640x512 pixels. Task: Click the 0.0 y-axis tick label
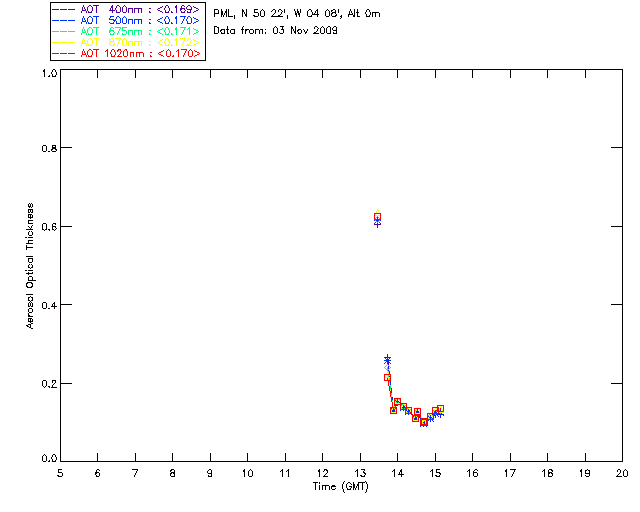[x=49, y=459]
